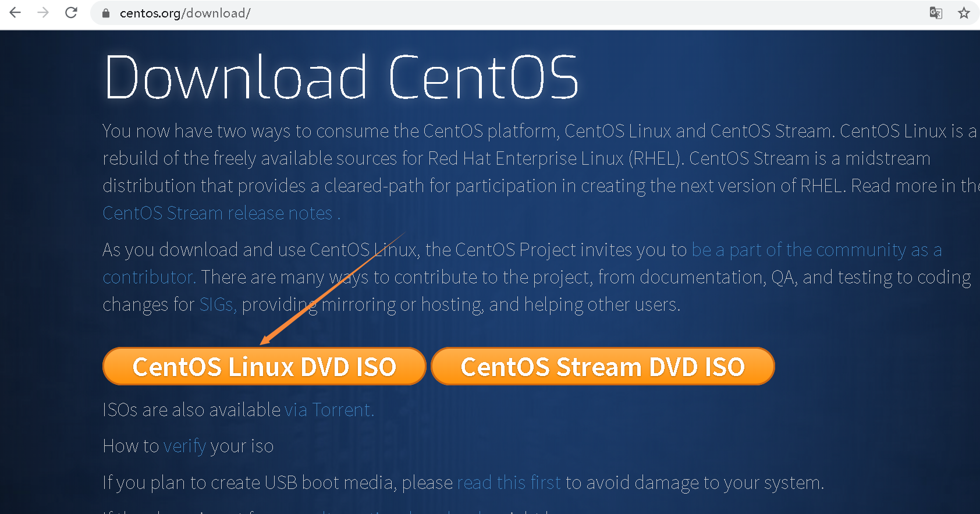Open the 'via Torrent' link
980x514 pixels.
[x=329, y=410]
